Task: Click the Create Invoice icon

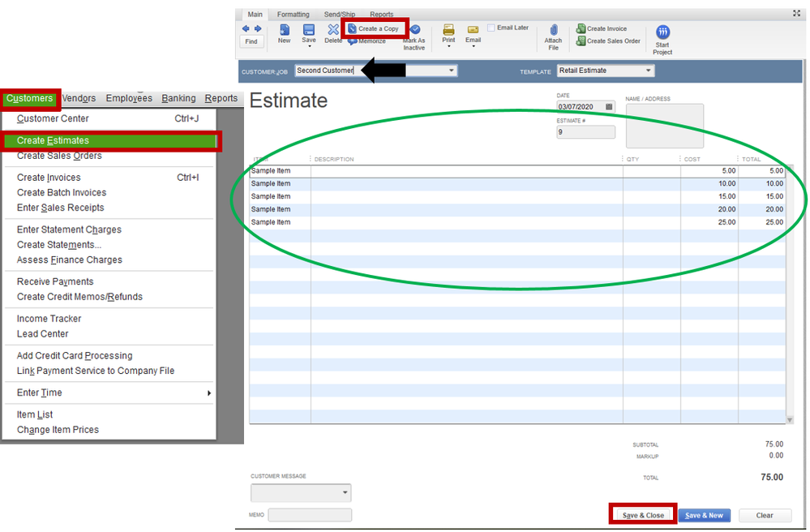Action: click(581, 28)
